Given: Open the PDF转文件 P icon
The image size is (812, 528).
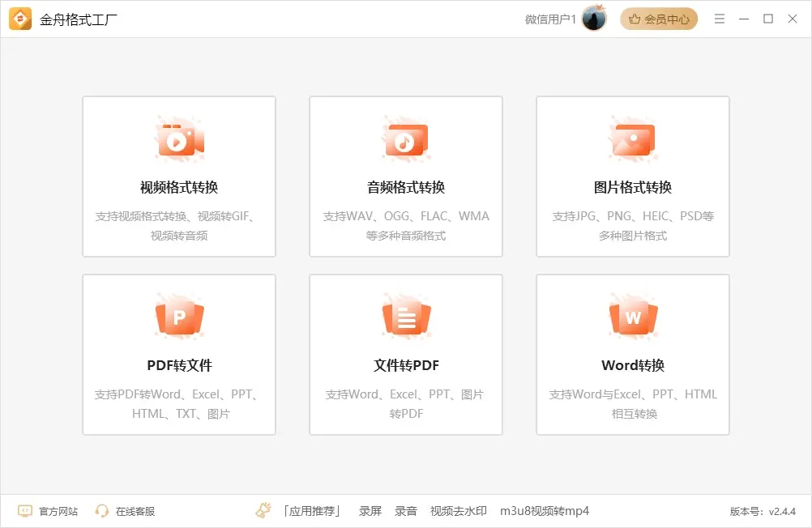Looking at the screenshot, I should coord(179,317).
